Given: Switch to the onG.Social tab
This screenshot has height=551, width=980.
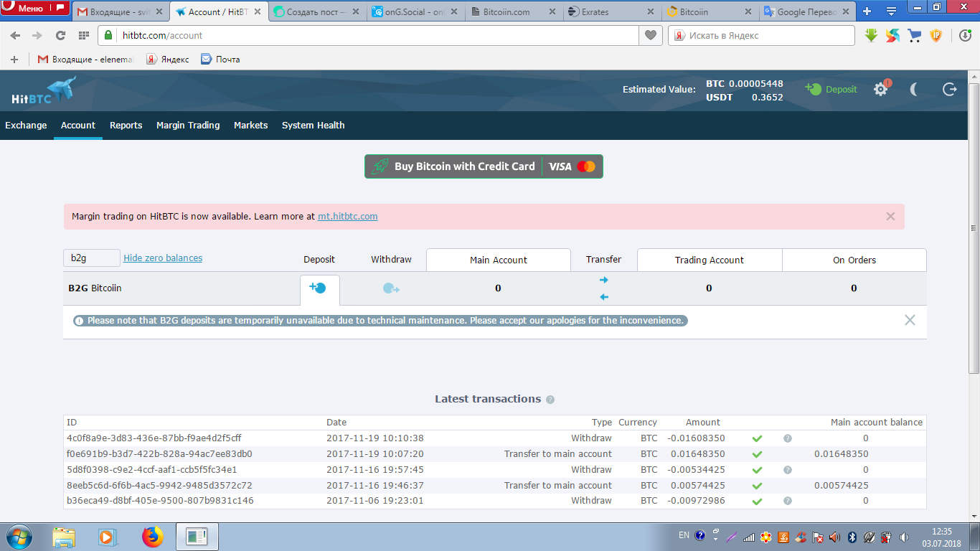Looking at the screenshot, I should click(416, 12).
